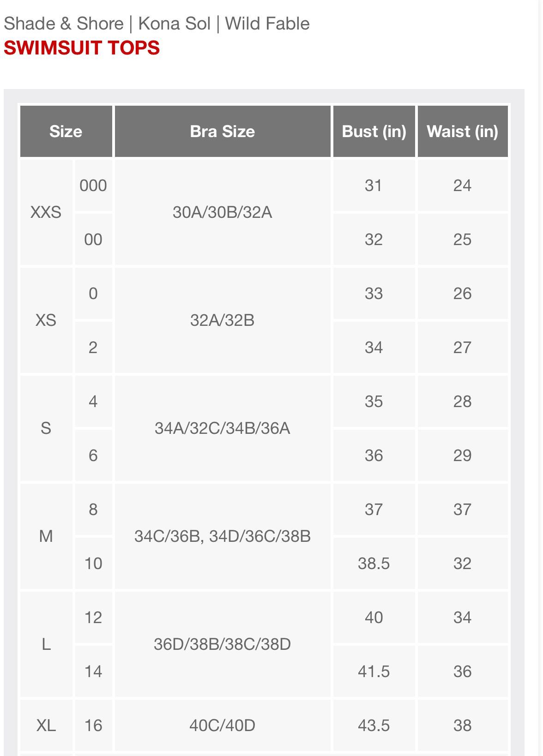543x756 pixels.
Task: Click the SWIMSUIT TOPS heading
Action: click(82, 48)
